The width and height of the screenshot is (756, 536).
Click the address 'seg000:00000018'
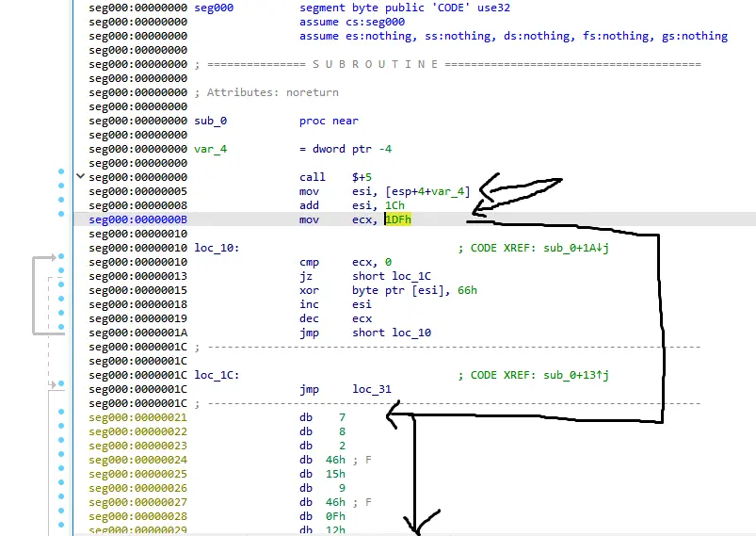(137, 304)
